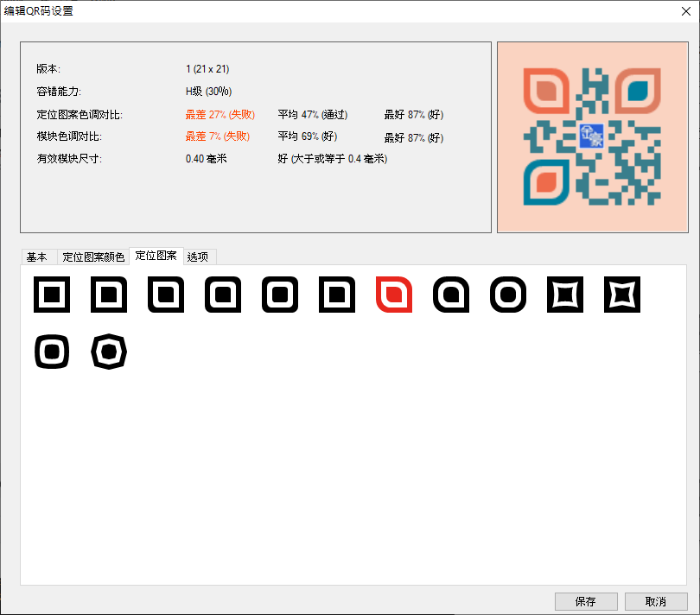700x615 pixels.
Task: Open the 定位图案颜色 tab
Action: coord(93,257)
